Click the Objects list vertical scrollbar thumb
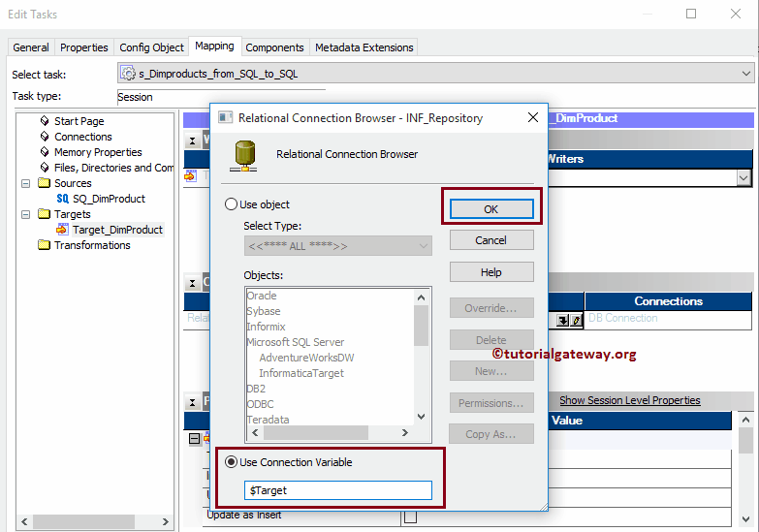The image size is (759, 532). click(421, 326)
